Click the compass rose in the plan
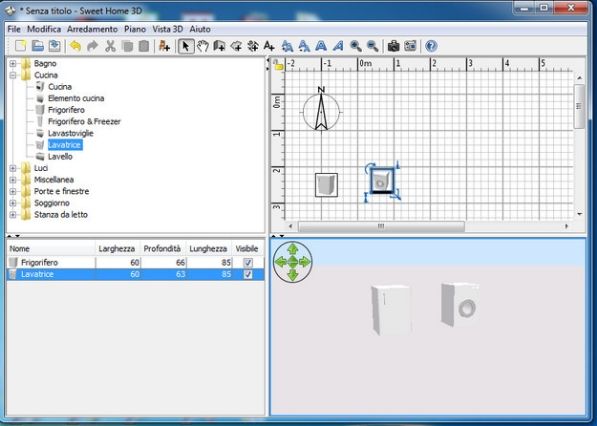The height and width of the screenshot is (426, 597). 321,111
